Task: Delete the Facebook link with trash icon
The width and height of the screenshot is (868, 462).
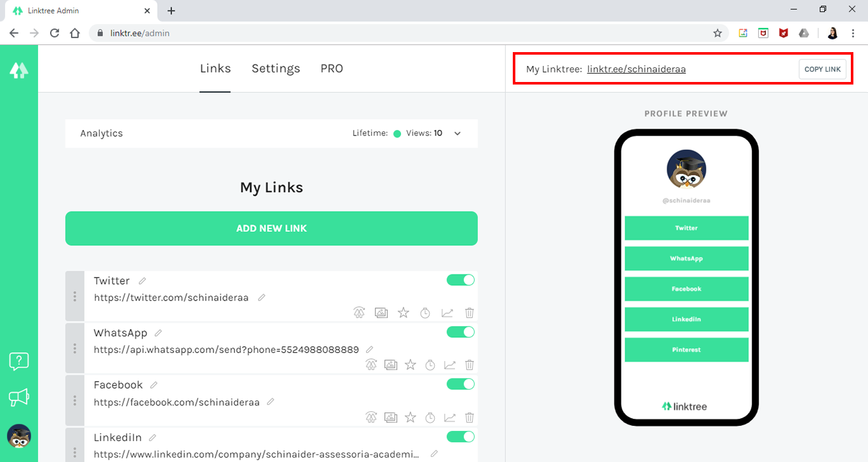Action: coord(470,418)
